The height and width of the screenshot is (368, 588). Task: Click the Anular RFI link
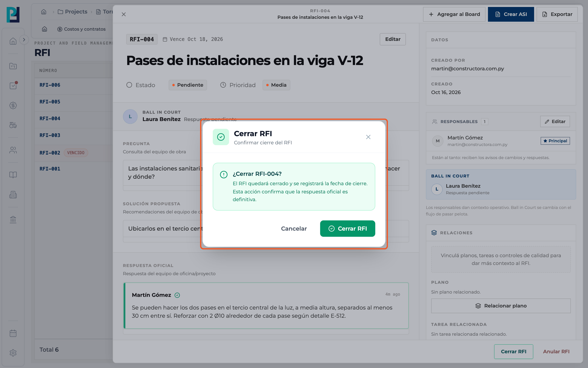(556, 351)
